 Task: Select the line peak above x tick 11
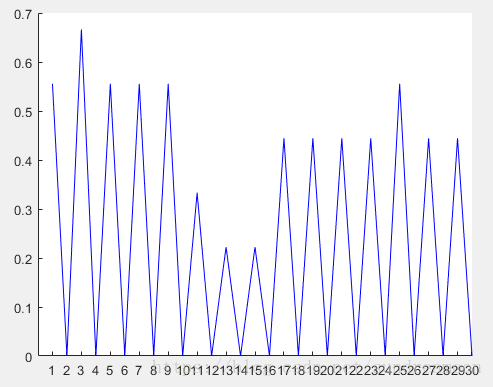tap(197, 193)
